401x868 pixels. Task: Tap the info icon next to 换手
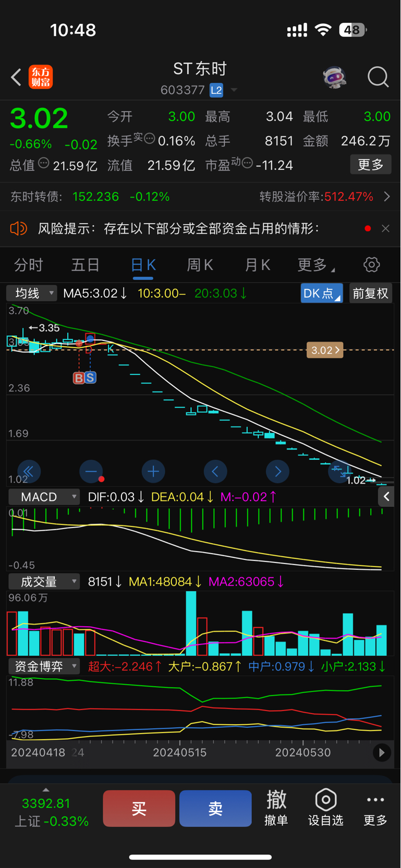tap(149, 139)
